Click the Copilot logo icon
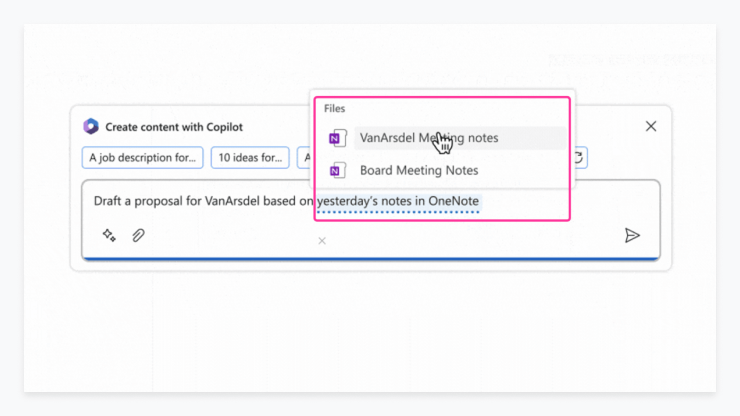This screenshot has width=740, height=416. point(91,127)
